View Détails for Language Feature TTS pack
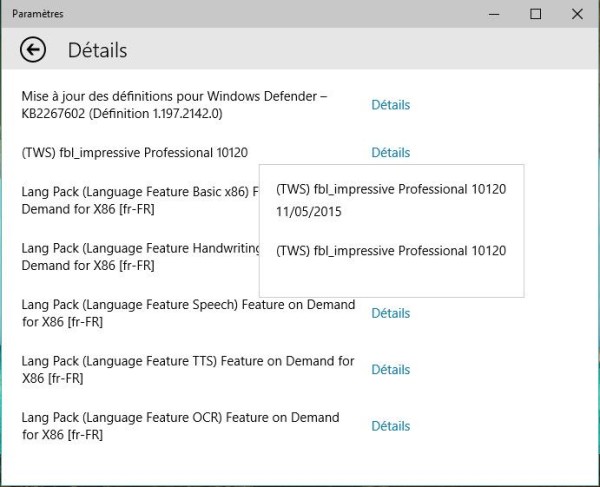 [x=390, y=370]
